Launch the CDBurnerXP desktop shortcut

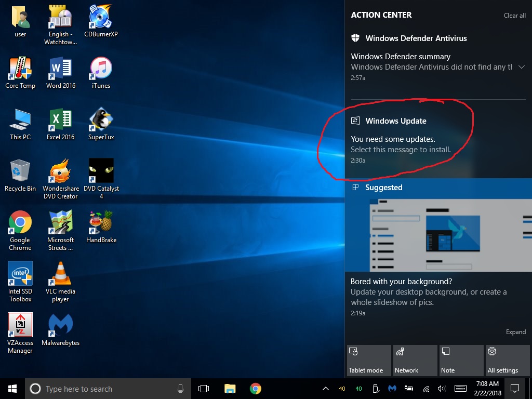101,21
